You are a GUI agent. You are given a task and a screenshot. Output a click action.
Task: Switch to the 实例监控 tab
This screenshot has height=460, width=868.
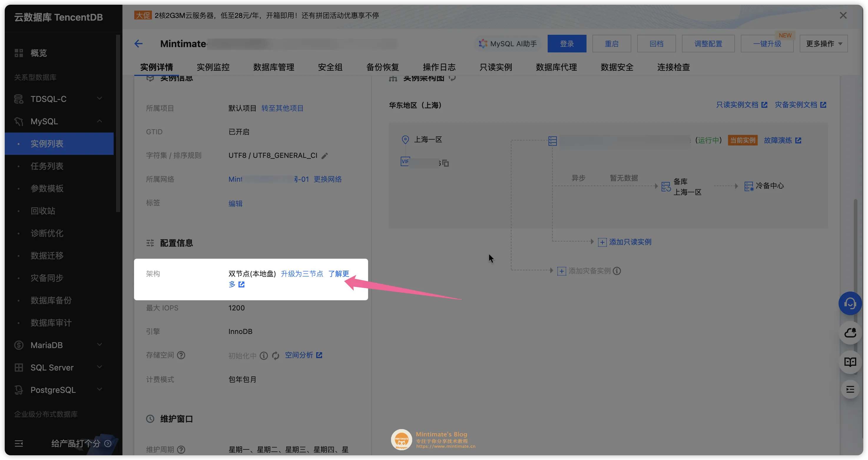[x=213, y=67]
